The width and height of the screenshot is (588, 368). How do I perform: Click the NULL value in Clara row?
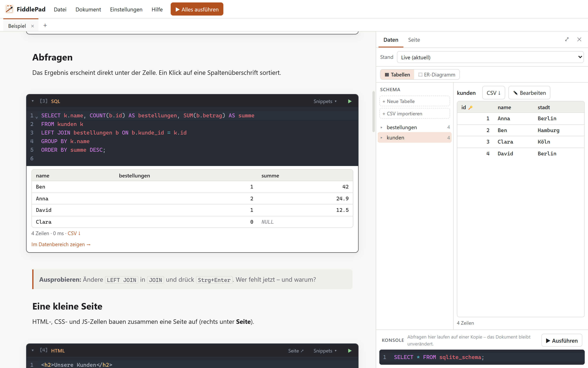click(x=267, y=222)
